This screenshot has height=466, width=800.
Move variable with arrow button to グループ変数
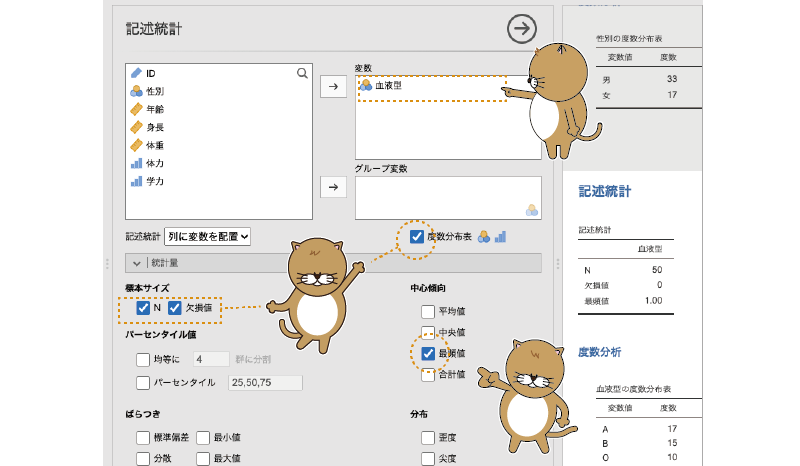pyautogui.click(x=333, y=187)
